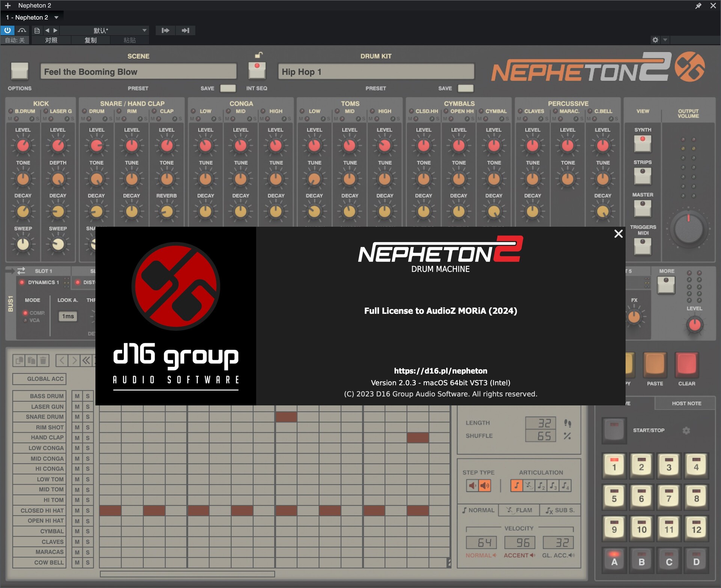Image resolution: width=721 pixels, height=588 pixels.
Task: Click the footsteps icon beside LENGTH
Action: 567,423
